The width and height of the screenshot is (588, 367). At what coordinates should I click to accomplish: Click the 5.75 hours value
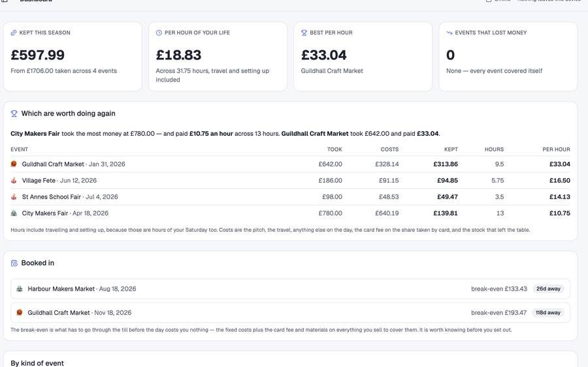[x=498, y=181]
